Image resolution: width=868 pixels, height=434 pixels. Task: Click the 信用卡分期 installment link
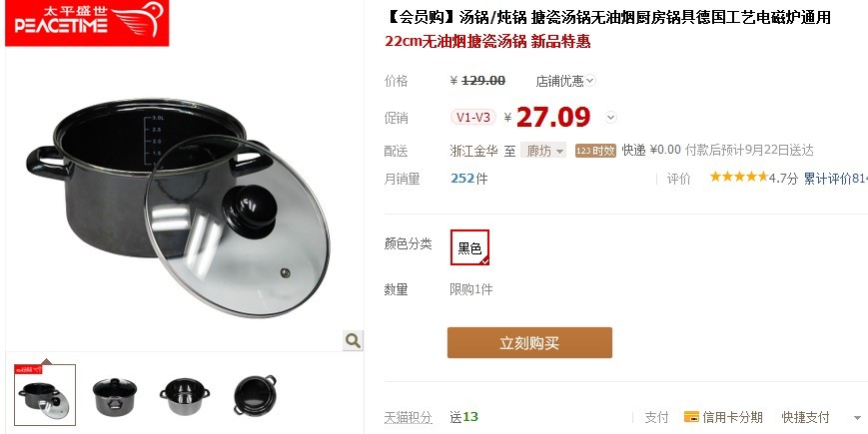pos(732,417)
